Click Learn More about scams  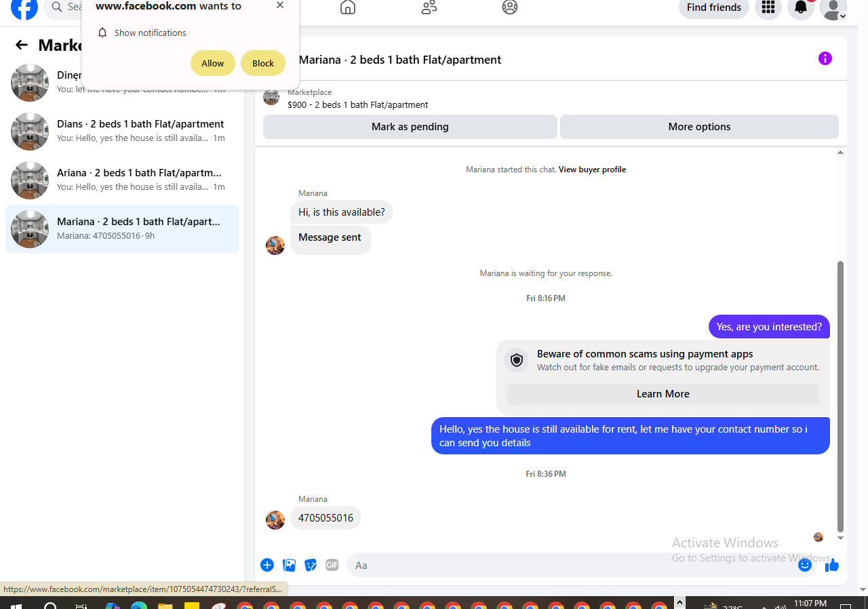coord(663,394)
